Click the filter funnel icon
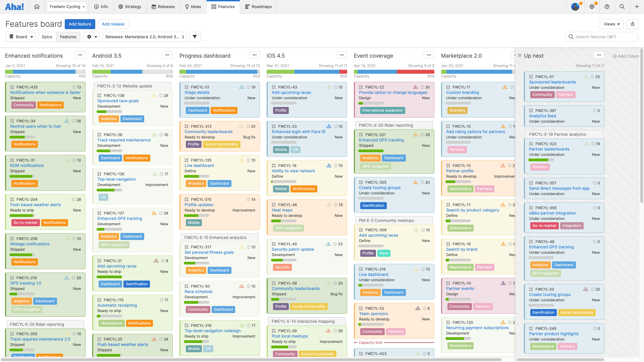Image resolution: width=644 pixels, height=362 pixels. coord(195,37)
